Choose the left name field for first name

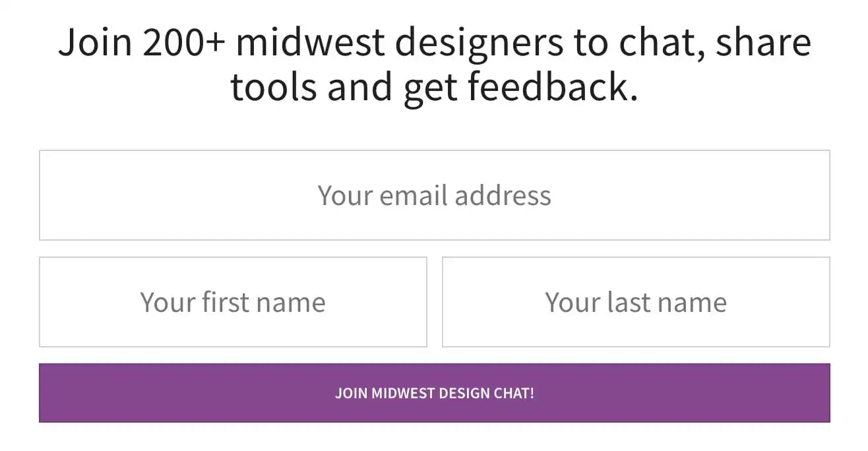click(x=233, y=302)
